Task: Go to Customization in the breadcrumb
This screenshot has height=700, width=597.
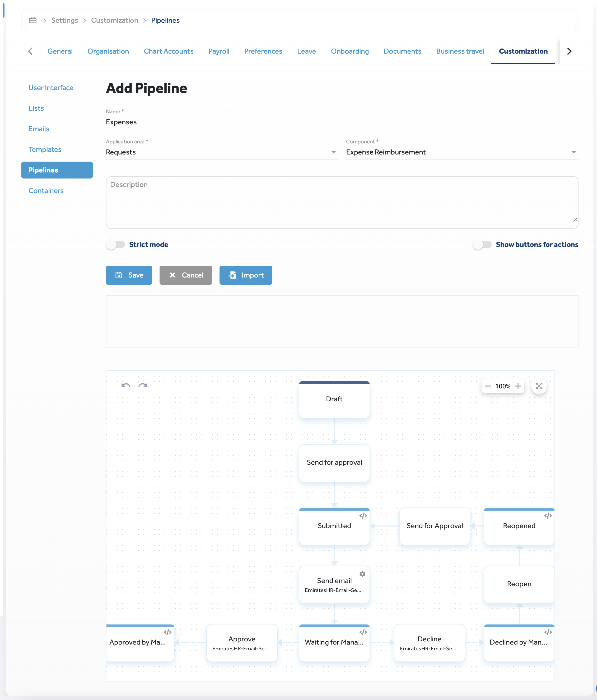Action: (115, 20)
